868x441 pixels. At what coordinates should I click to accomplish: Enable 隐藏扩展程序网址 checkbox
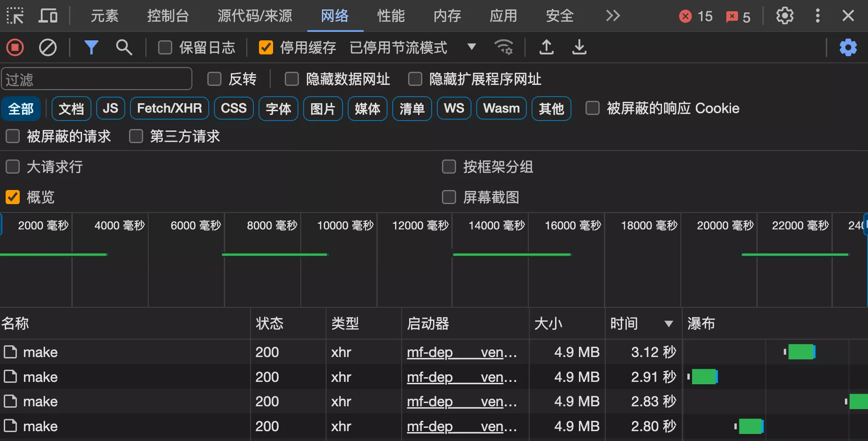(415, 79)
